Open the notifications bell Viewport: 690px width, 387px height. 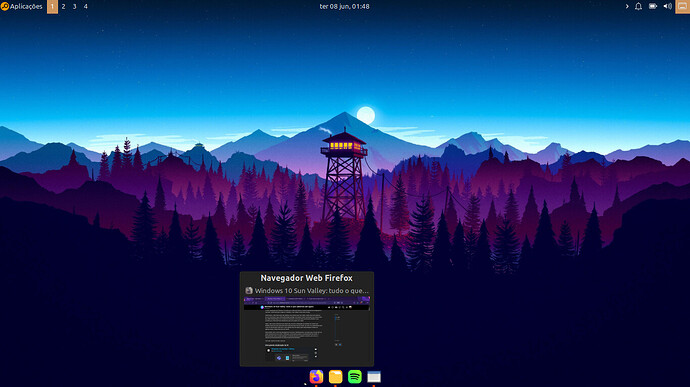coord(638,7)
